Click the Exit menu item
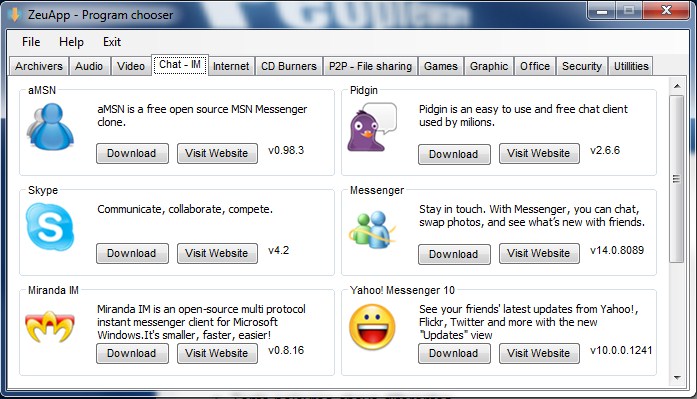This screenshot has width=697, height=399. point(112,42)
